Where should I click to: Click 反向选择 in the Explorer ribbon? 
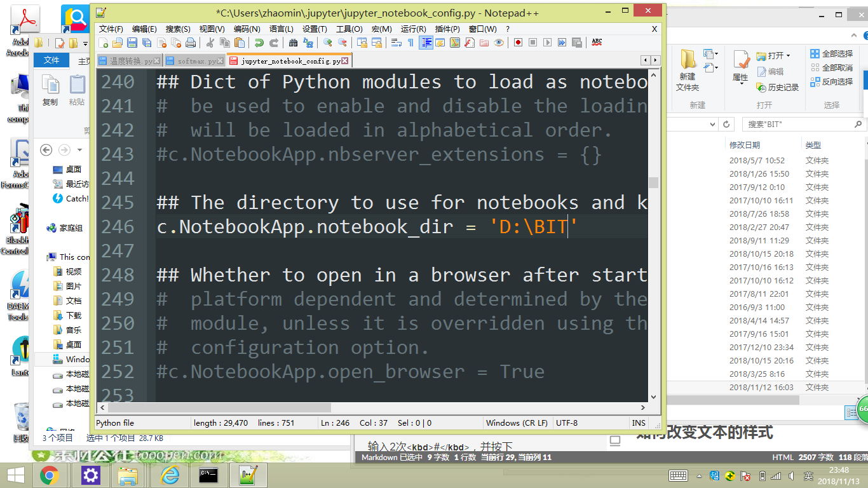tap(832, 81)
